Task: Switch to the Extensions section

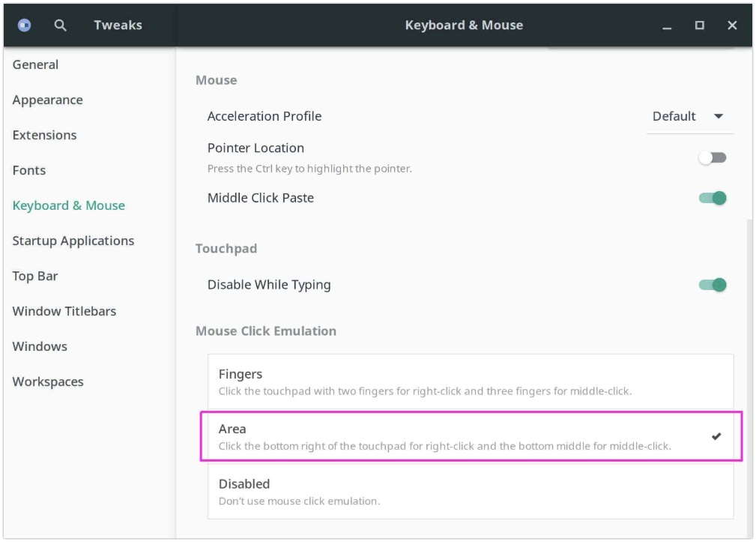Action: [44, 135]
